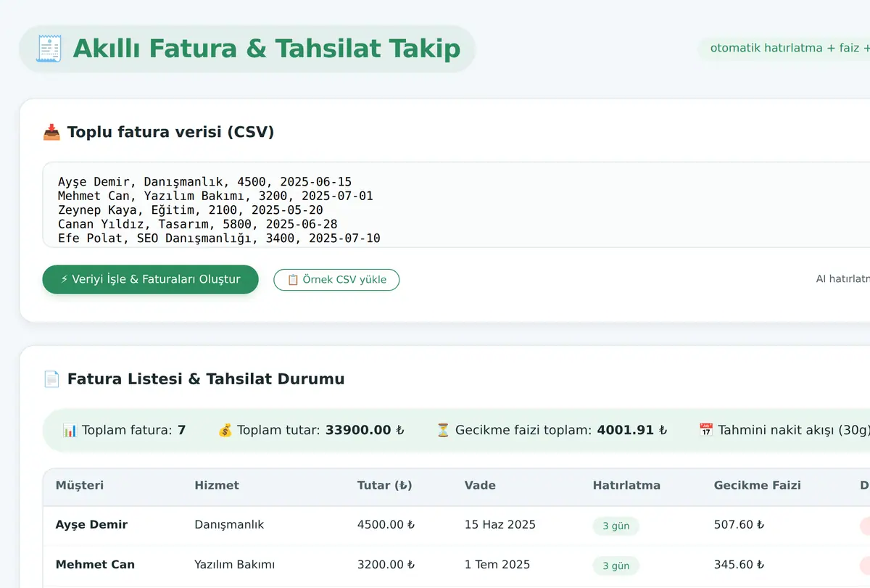Click the Efe Polat line in CSV text

(x=219, y=239)
